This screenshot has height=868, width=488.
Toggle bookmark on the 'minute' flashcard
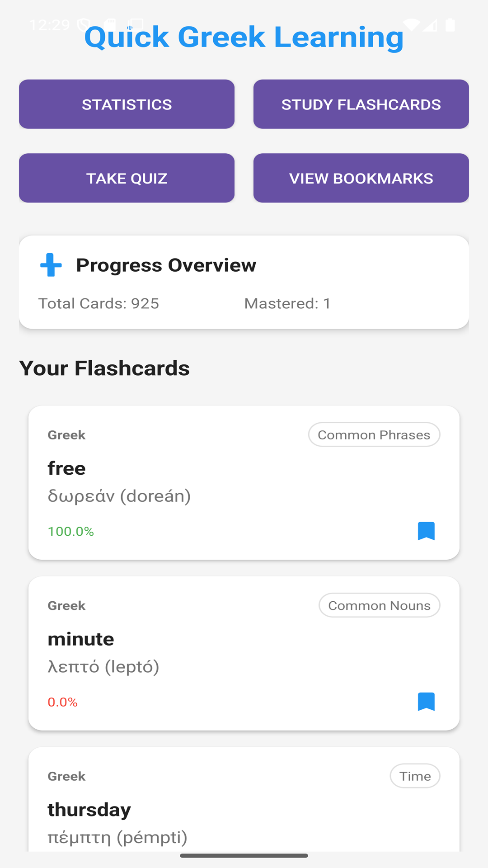click(426, 702)
